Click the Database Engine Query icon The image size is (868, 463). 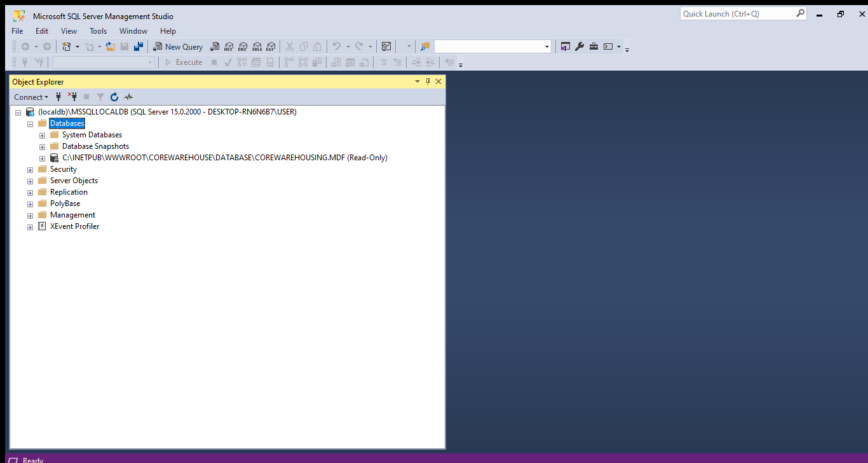coord(215,46)
